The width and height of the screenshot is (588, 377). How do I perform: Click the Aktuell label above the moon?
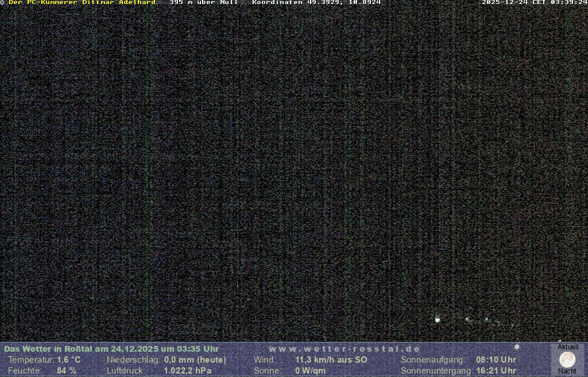pos(568,347)
